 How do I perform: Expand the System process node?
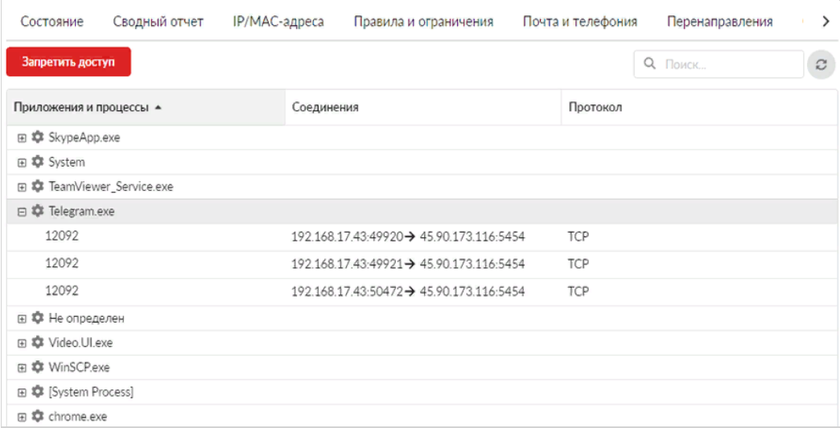coord(22,162)
